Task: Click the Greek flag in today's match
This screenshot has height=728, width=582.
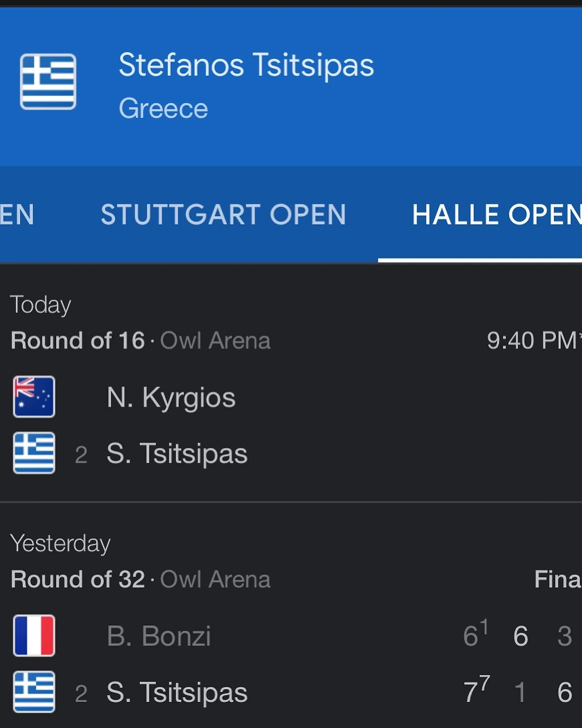Action: (x=34, y=453)
